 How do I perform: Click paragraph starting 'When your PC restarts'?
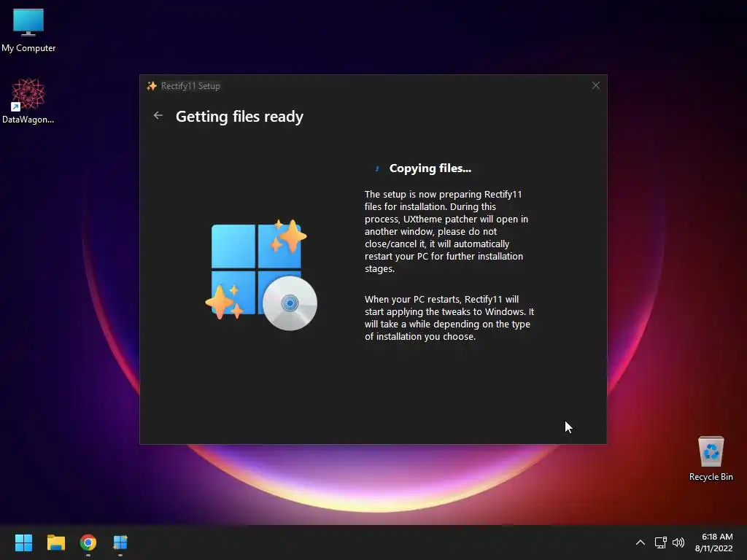click(x=449, y=318)
